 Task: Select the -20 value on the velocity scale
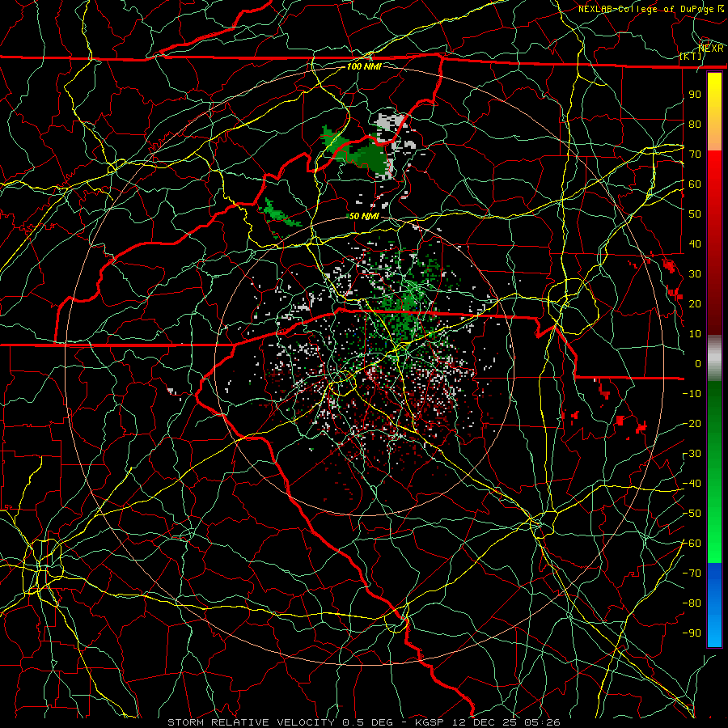692,423
